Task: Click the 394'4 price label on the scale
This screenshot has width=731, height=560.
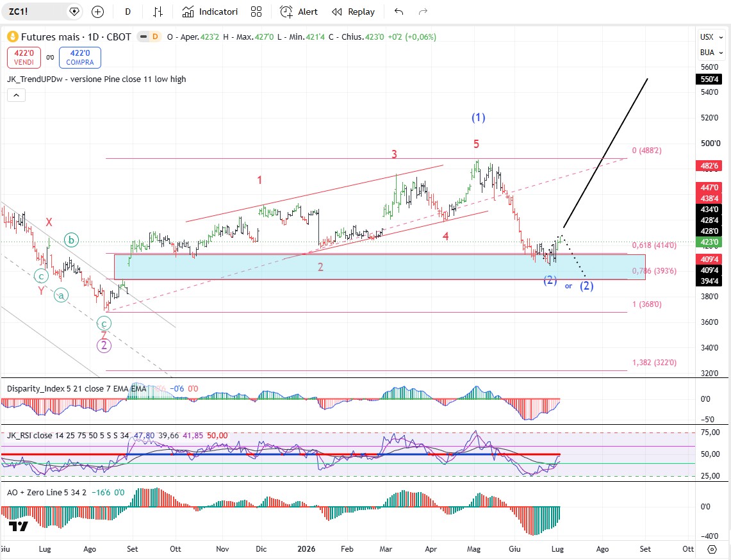Action: [x=709, y=281]
